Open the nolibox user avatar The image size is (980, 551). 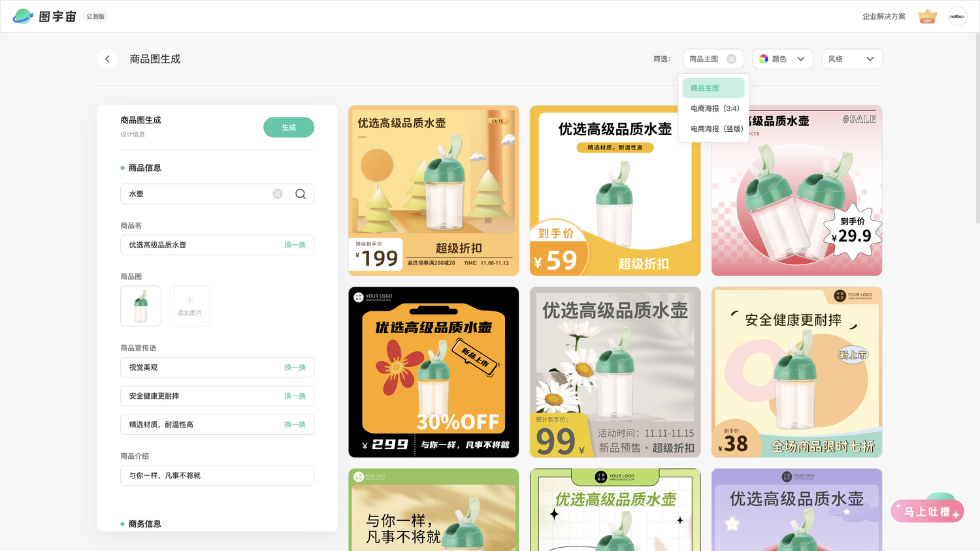pyautogui.click(x=957, y=16)
